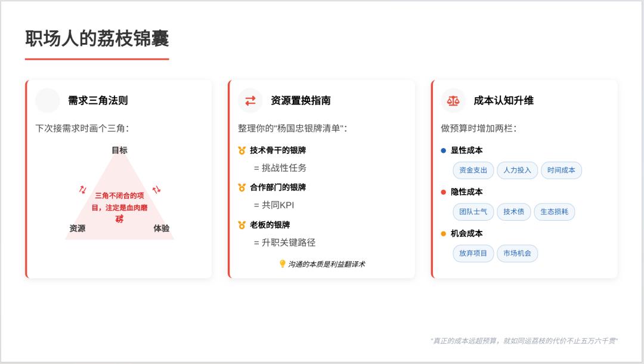Click the heading 资源置换指南

[x=301, y=101]
